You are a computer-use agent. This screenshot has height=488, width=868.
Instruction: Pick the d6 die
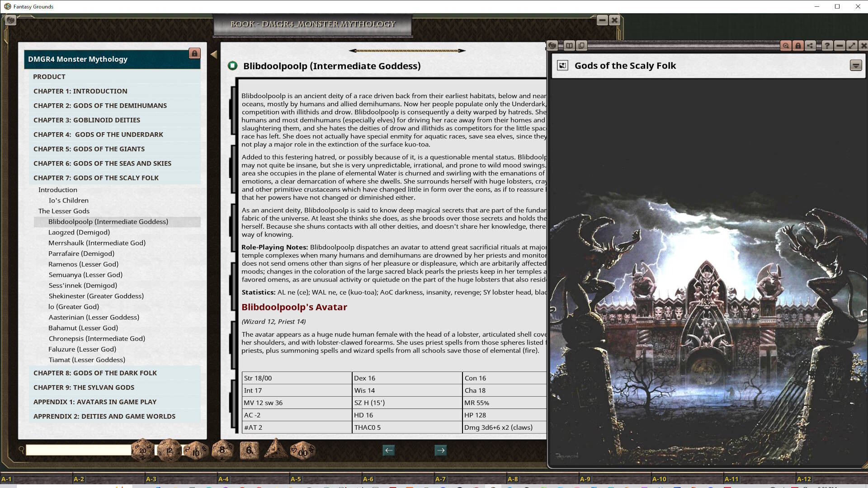[x=249, y=450]
